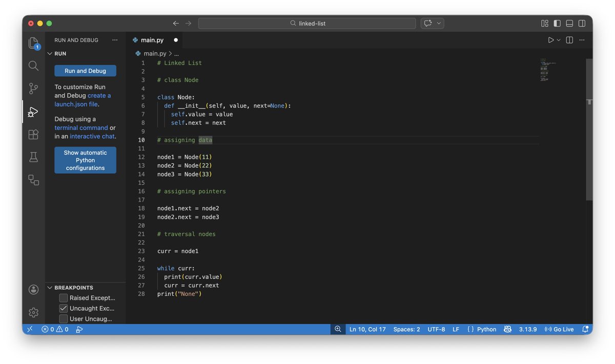Viewport: 615px width, 364px height.
Task: Select indentation Spaces: 2 in status bar
Action: point(406,329)
